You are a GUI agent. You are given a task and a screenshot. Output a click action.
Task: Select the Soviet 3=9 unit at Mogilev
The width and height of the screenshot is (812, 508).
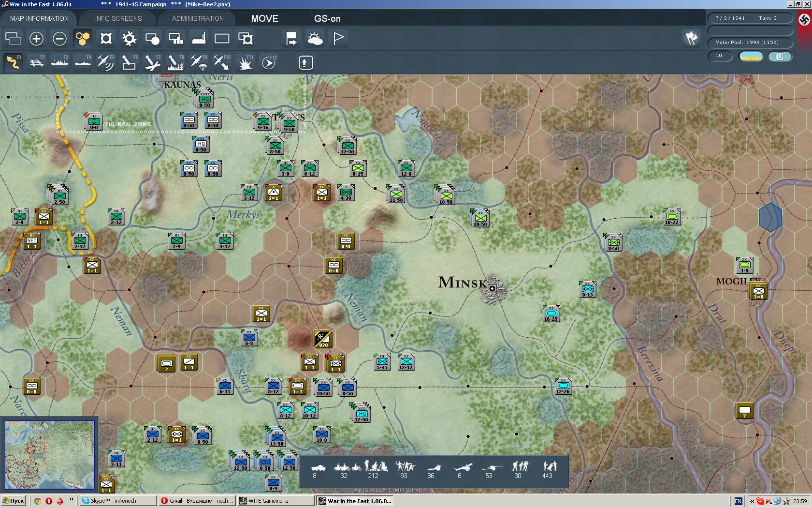click(x=758, y=291)
